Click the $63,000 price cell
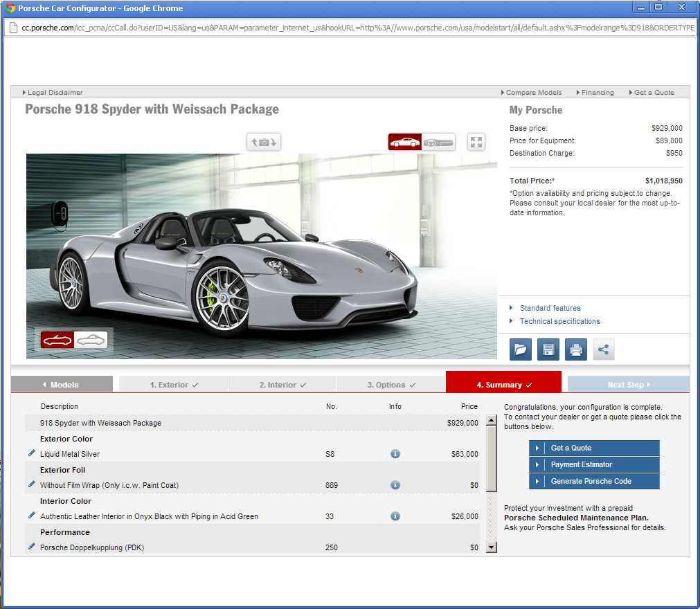 tap(465, 454)
